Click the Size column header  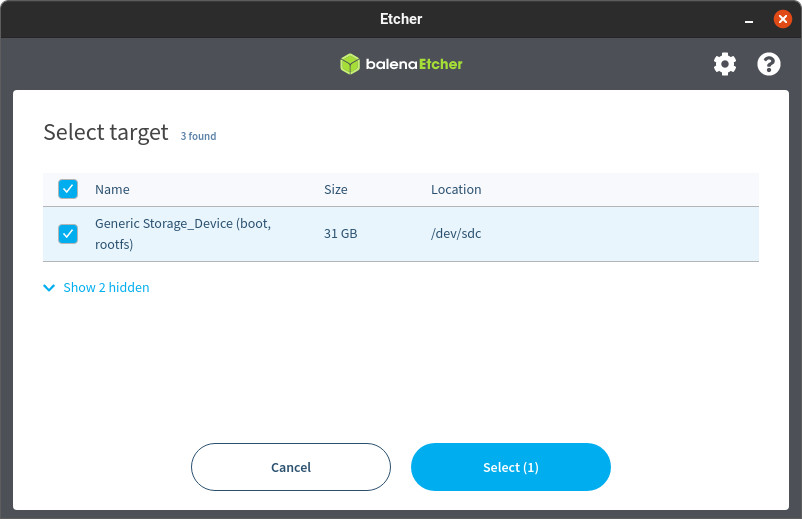[x=335, y=189]
